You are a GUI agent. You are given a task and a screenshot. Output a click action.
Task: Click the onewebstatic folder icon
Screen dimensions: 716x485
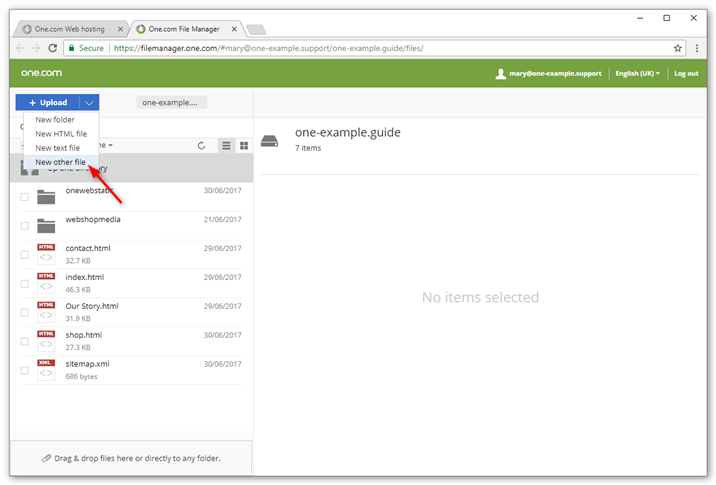[x=46, y=197]
